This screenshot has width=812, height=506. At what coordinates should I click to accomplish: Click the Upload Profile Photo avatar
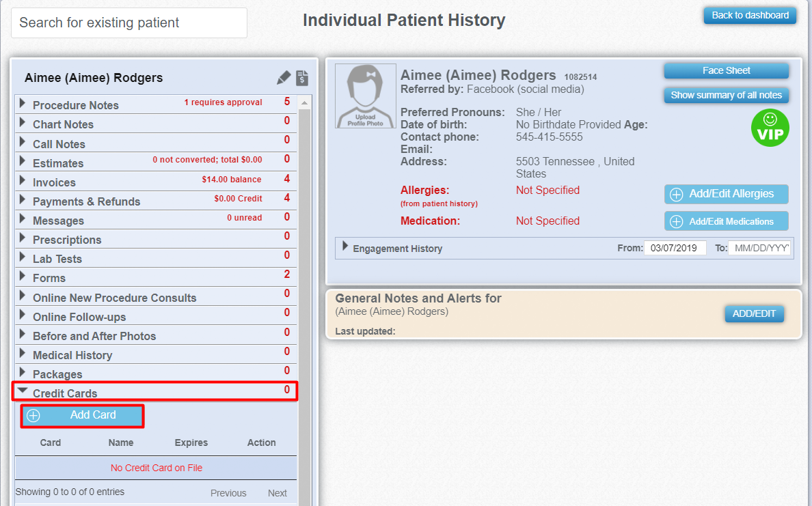[366, 96]
